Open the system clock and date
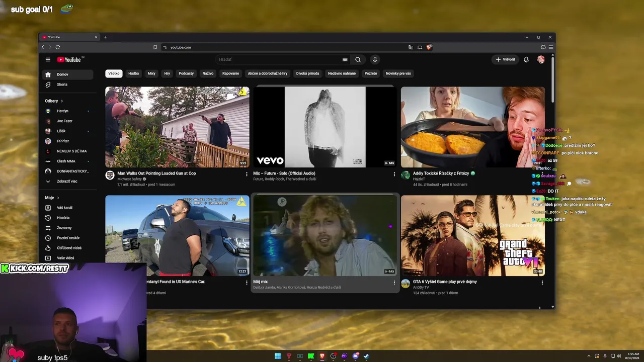This screenshot has width=644, height=362. coord(632,356)
